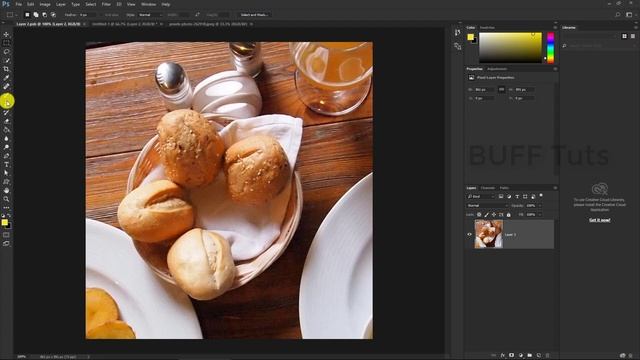
Task: Enable Subtract from selection mode
Action: click(44, 15)
